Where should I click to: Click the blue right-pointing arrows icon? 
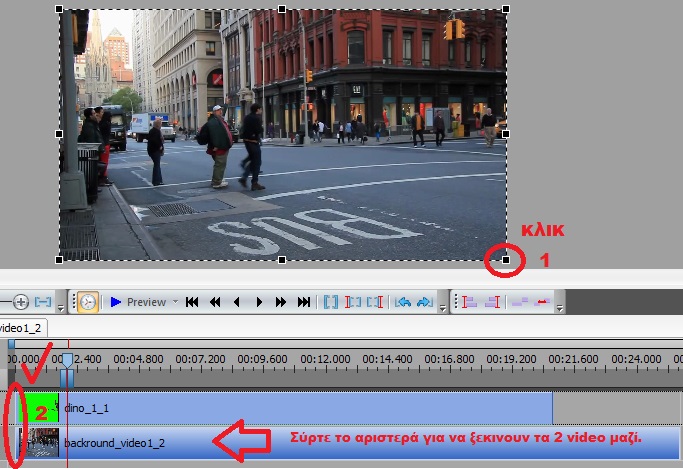[x=425, y=302]
